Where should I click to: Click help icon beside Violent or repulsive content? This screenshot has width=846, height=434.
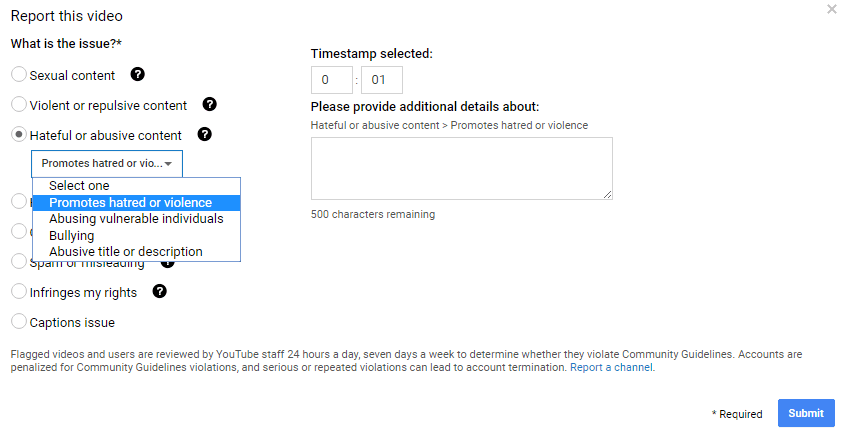tap(210, 104)
